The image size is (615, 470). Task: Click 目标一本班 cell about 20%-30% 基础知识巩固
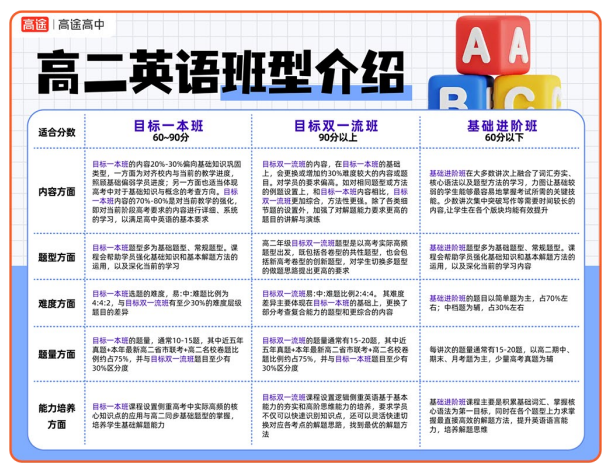click(x=167, y=191)
